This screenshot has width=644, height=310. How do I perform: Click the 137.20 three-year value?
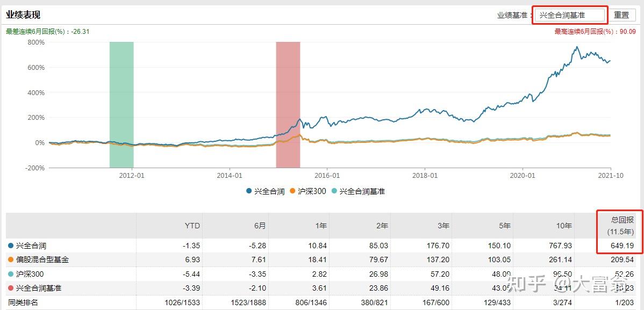point(438,260)
